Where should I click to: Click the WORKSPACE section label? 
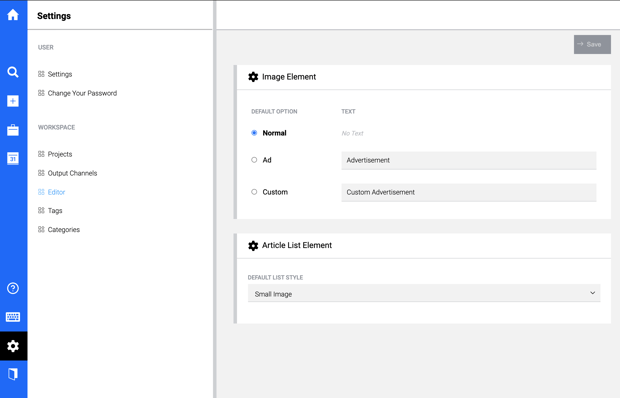(x=57, y=127)
